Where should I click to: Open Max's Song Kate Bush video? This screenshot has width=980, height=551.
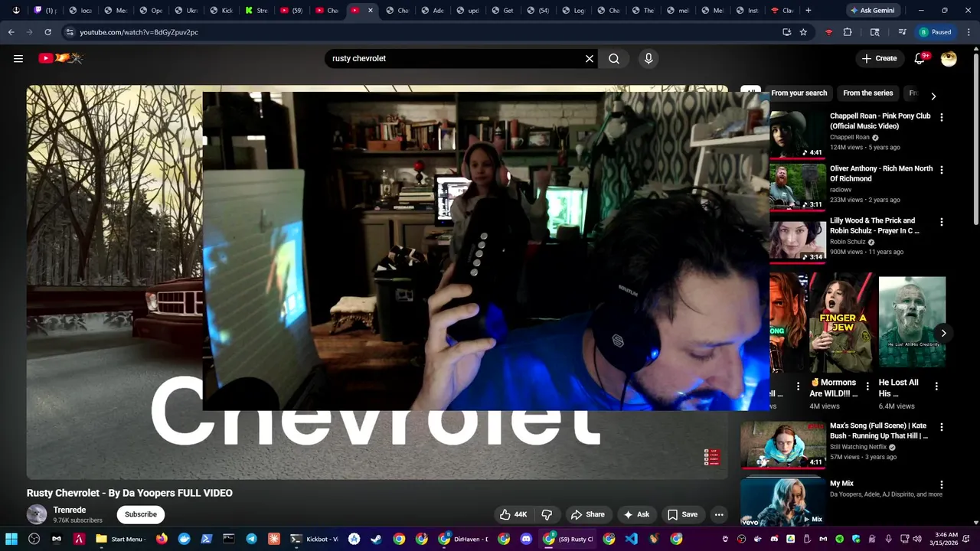[782, 445]
